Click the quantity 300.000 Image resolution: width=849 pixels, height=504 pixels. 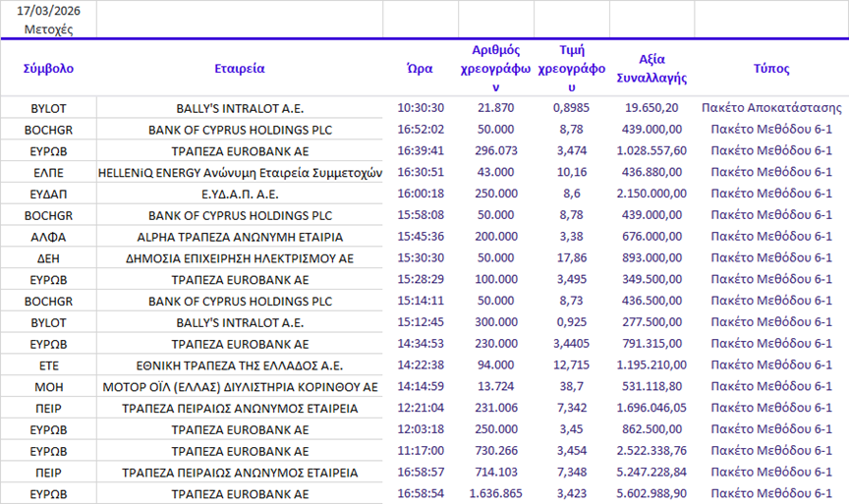click(496, 322)
